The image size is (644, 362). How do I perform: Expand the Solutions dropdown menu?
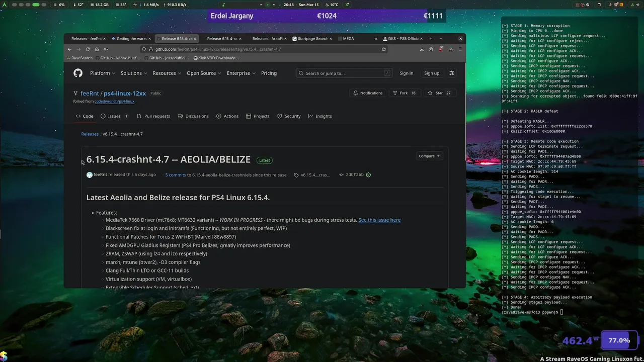pyautogui.click(x=134, y=73)
